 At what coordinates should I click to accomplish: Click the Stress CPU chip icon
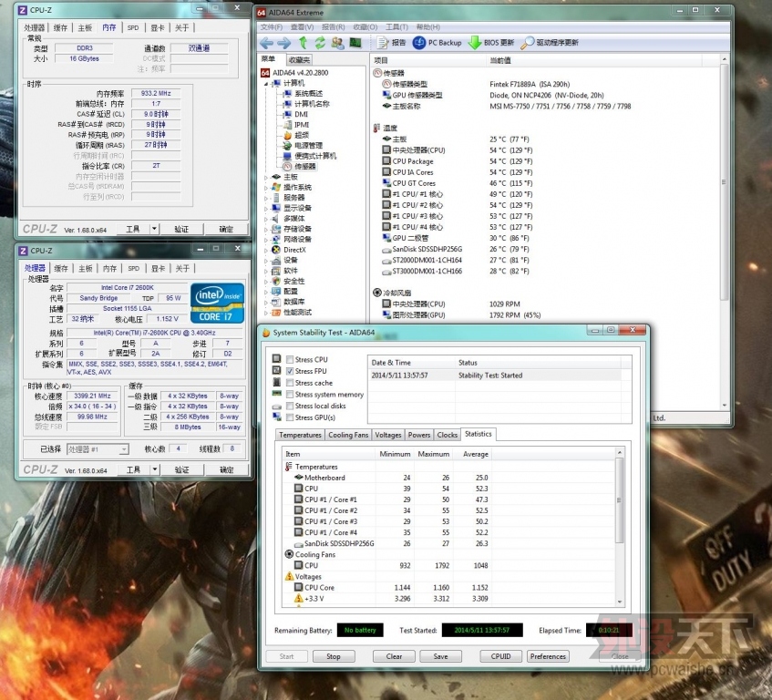(277, 358)
